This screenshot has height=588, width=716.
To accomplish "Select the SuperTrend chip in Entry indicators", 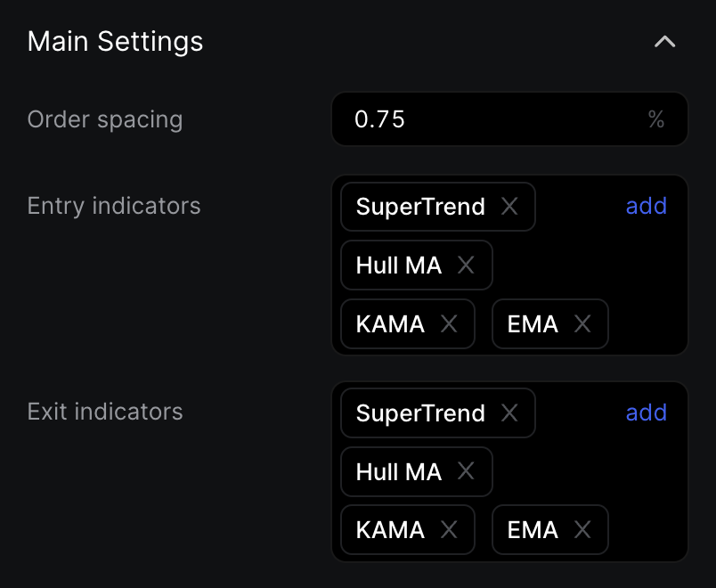I will (x=419, y=207).
